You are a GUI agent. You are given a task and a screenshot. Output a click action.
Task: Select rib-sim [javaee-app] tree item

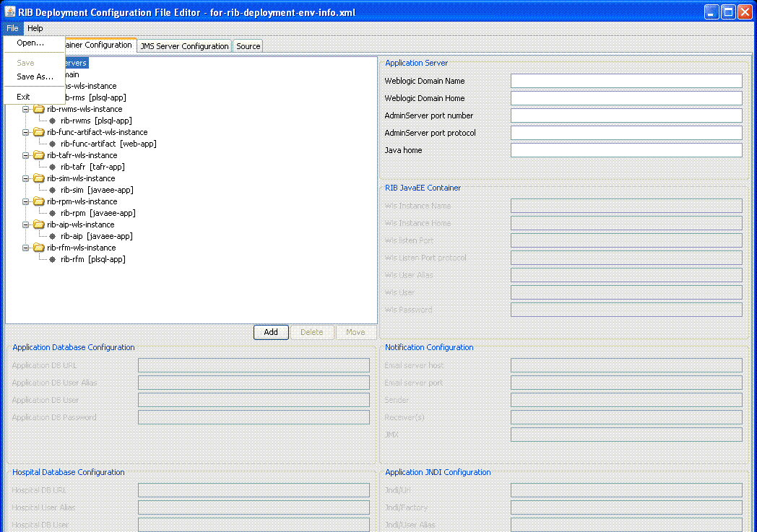tap(97, 191)
